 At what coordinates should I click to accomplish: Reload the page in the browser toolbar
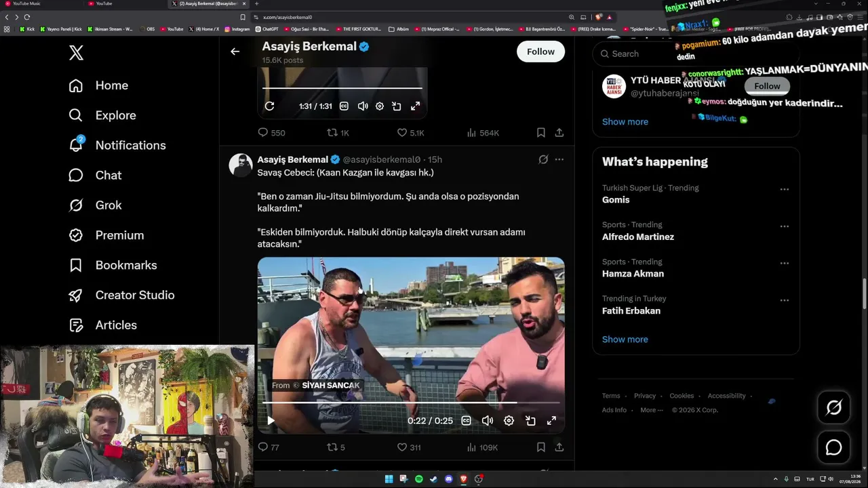click(27, 17)
